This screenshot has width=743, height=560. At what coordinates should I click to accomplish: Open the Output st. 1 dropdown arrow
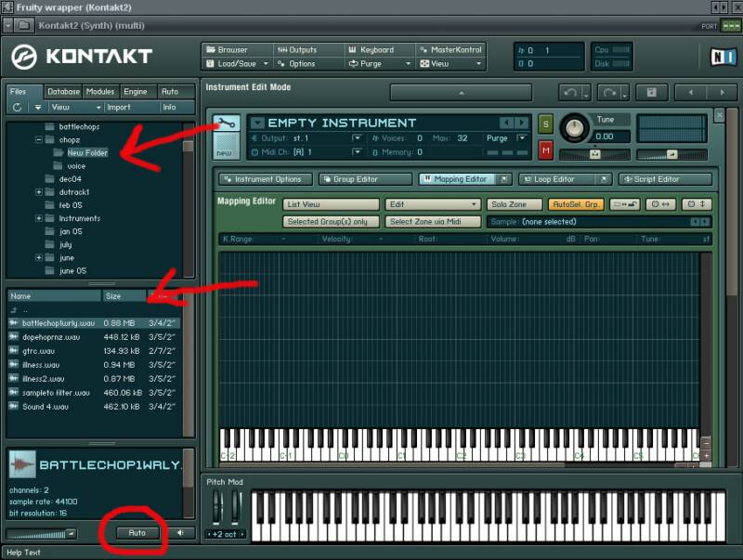click(357, 137)
